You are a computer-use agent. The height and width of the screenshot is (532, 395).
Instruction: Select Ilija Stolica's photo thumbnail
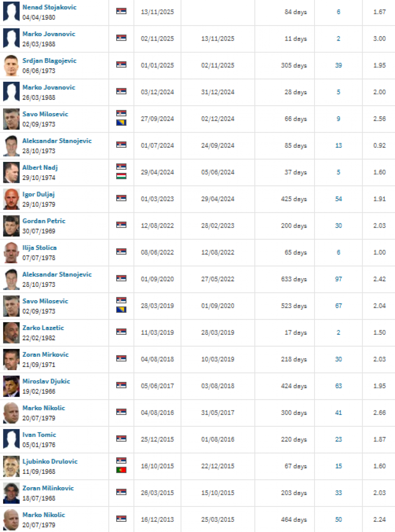tap(11, 253)
